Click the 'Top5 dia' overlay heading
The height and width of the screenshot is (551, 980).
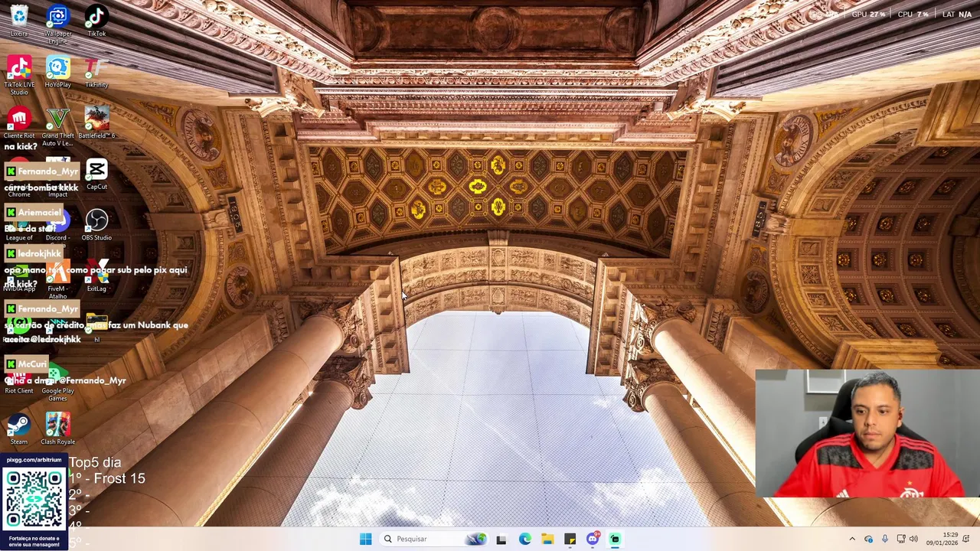point(95,462)
